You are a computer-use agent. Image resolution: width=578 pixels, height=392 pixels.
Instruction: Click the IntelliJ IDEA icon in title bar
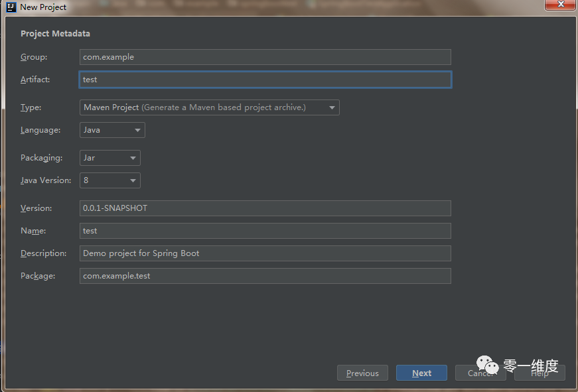(x=11, y=7)
